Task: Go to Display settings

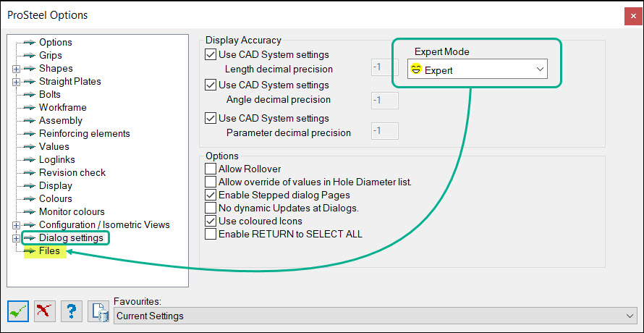Action: (x=56, y=186)
